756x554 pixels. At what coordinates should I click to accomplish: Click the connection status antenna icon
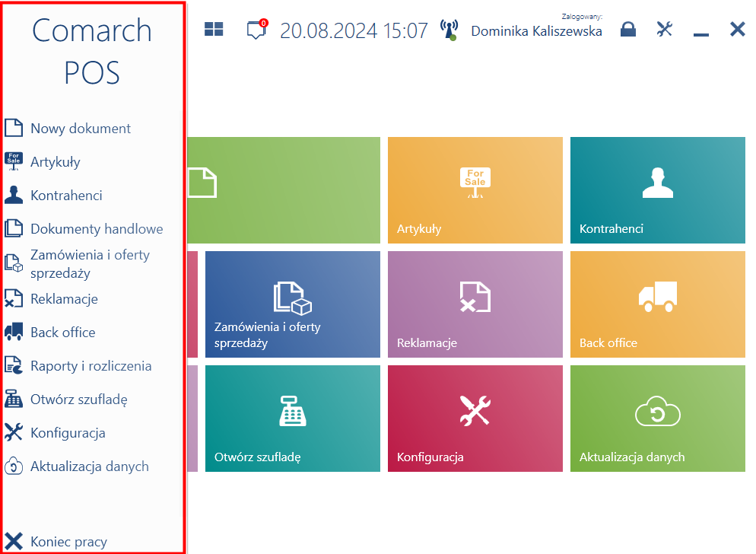tap(449, 30)
